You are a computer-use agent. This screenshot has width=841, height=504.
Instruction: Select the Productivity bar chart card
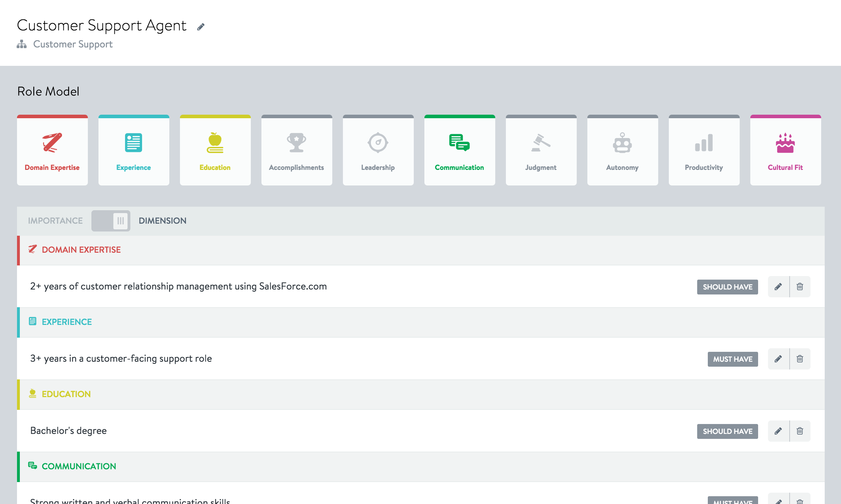704,150
